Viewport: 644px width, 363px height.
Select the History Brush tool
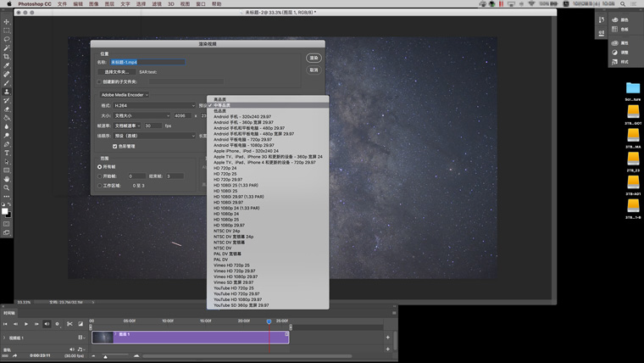6,101
